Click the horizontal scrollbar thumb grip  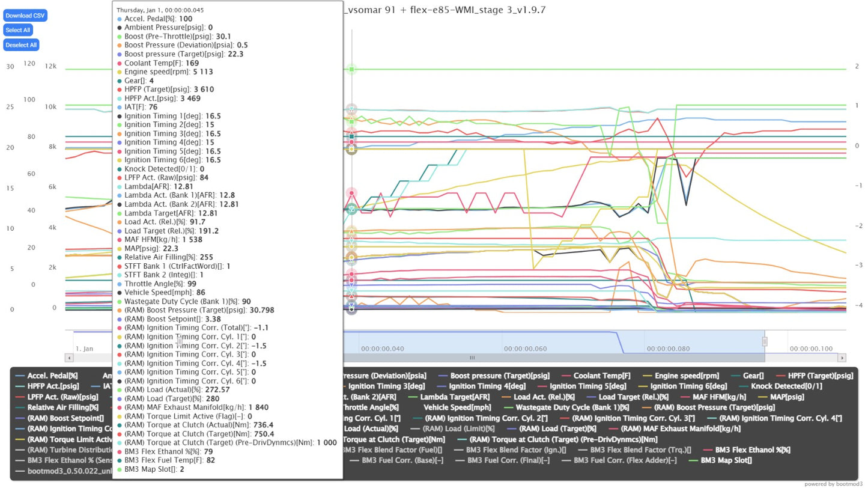tap(472, 358)
